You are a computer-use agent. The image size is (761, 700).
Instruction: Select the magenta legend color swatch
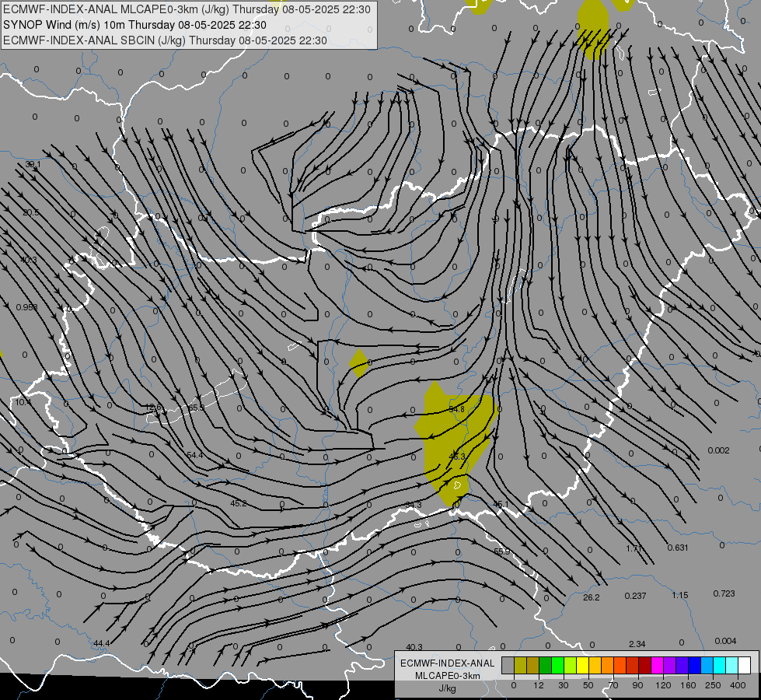click(657, 665)
